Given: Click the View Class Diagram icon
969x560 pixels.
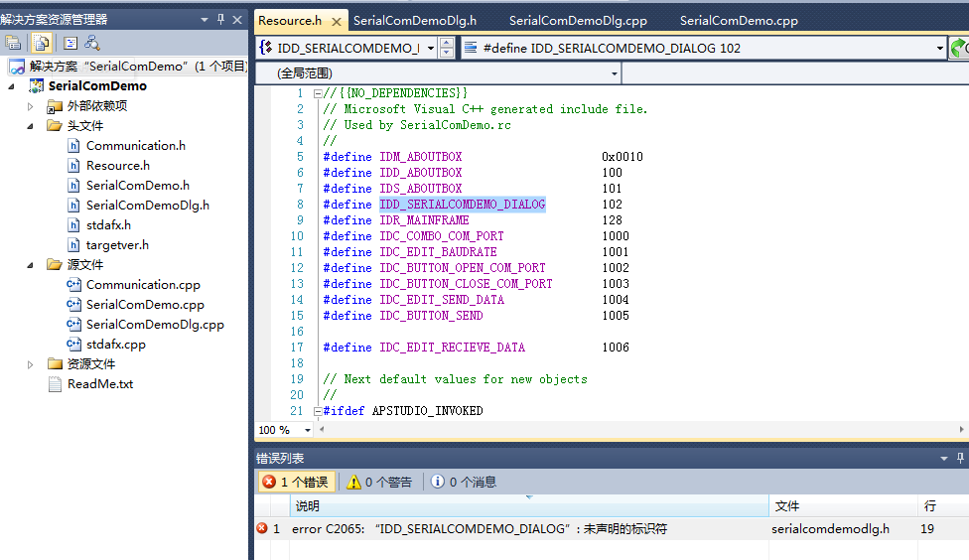Looking at the screenshot, I should pyautogui.click(x=92, y=43).
